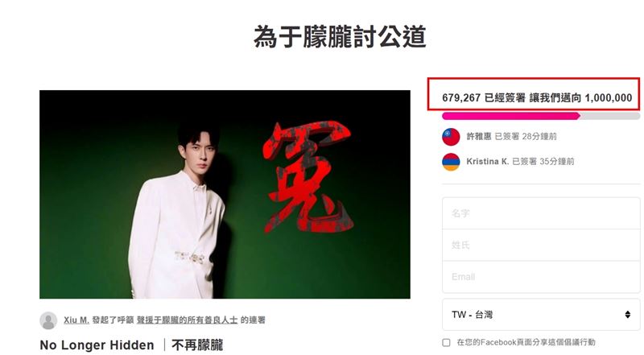This screenshot has width=644, height=355.
Task: Click the signer name Kristina K.
Action: pyautogui.click(x=488, y=162)
